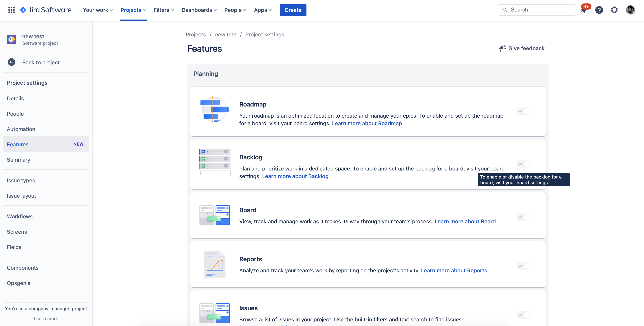The image size is (644, 326).
Task: Open Issue types in the sidebar
Action: point(46,180)
